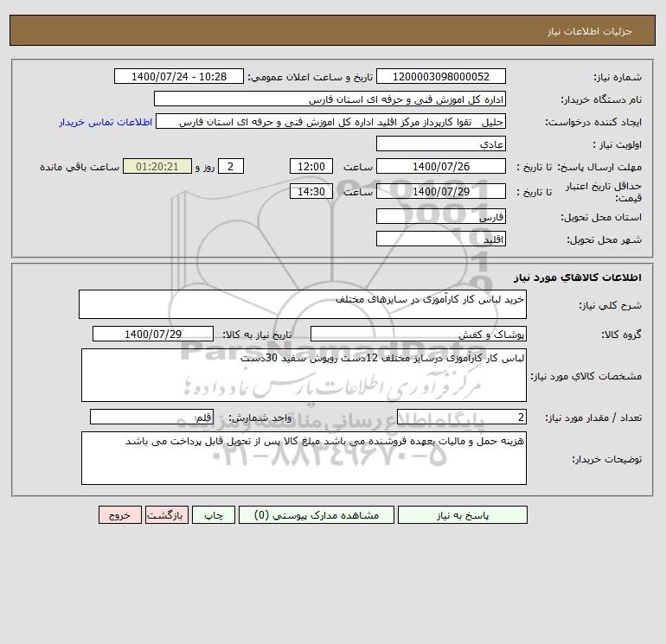Image resolution: width=666 pixels, height=644 pixels.
Task: Click the remaining time counter 01:20:21
Action: 157,167
